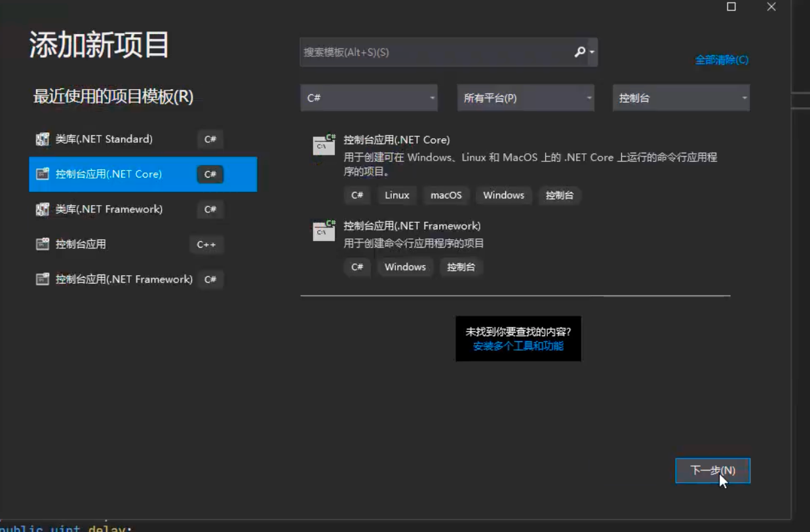This screenshot has height=532, width=810.
Task: Select recent template 类库(.NET Standard)
Action: click(143, 139)
